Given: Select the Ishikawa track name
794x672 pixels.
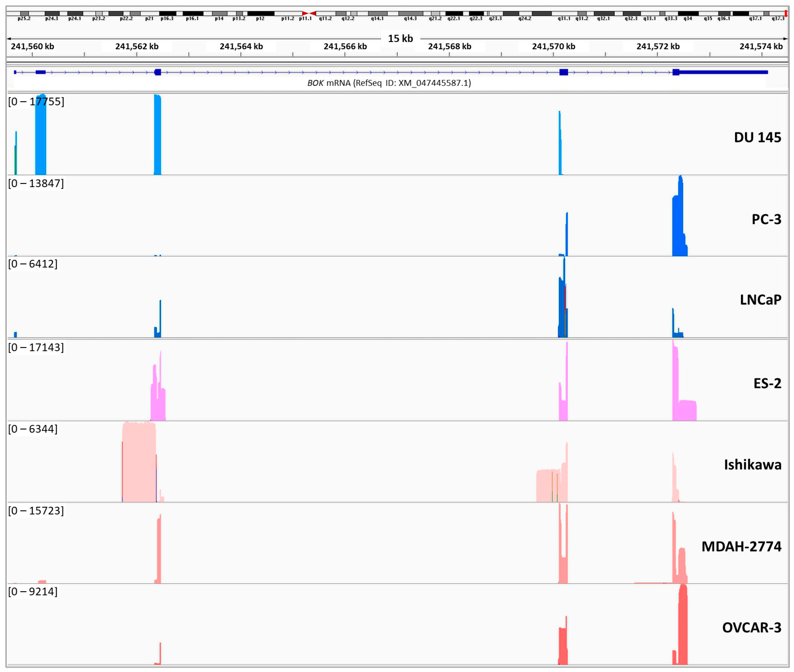Looking at the screenshot, I should click(x=752, y=465).
